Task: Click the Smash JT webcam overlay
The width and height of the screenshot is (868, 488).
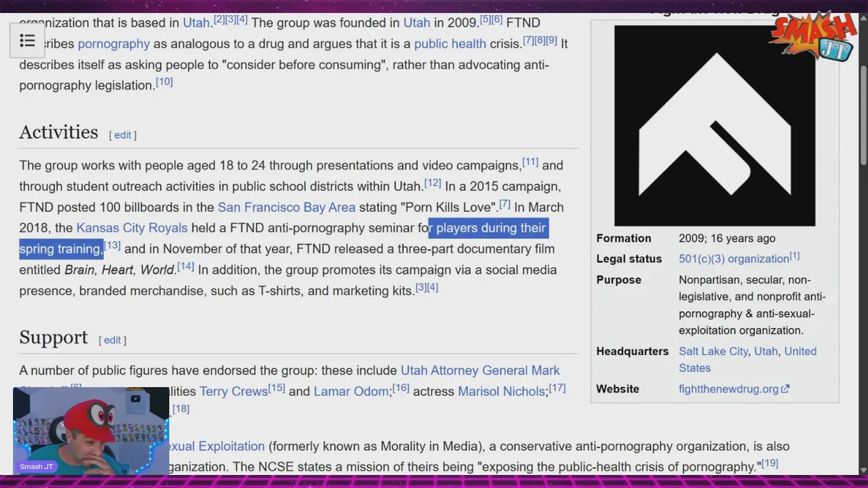Action: (x=91, y=431)
